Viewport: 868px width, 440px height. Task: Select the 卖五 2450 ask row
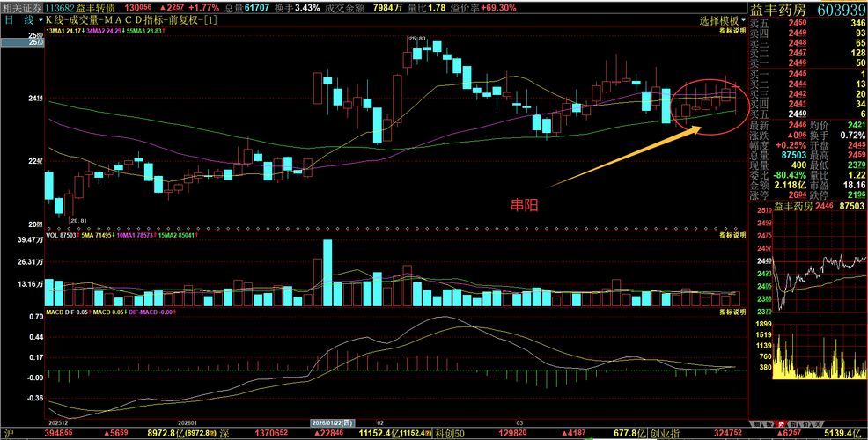pos(807,23)
